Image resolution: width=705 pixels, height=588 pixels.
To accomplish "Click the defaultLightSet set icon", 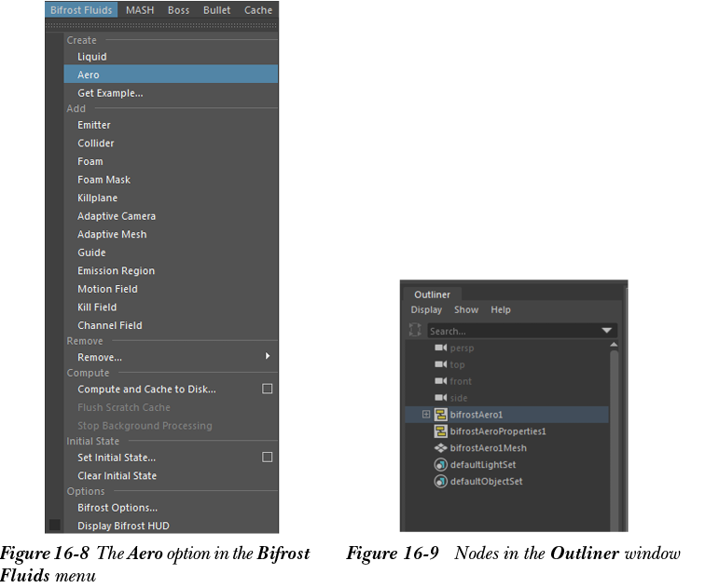I will point(441,465).
